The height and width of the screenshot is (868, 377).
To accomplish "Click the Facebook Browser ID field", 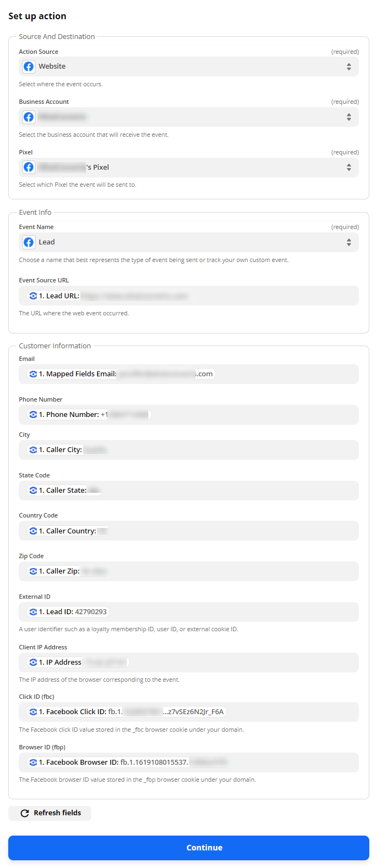I will pyautogui.click(x=188, y=763).
